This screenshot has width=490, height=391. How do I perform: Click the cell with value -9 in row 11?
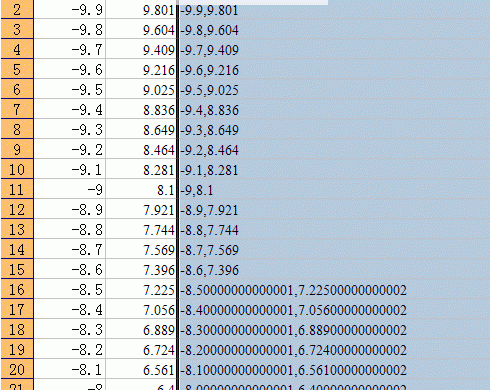click(x=70, y=189)
